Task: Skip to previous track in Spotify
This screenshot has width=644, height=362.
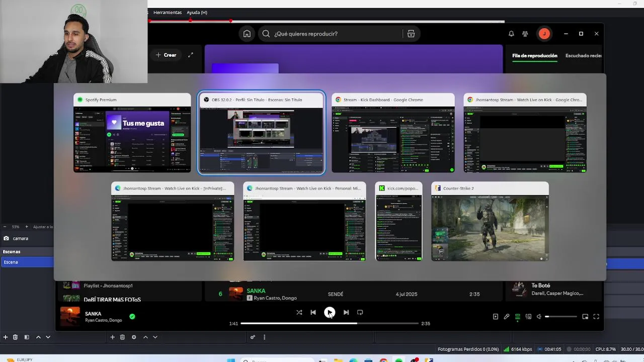Action: (x=313, y=312)
